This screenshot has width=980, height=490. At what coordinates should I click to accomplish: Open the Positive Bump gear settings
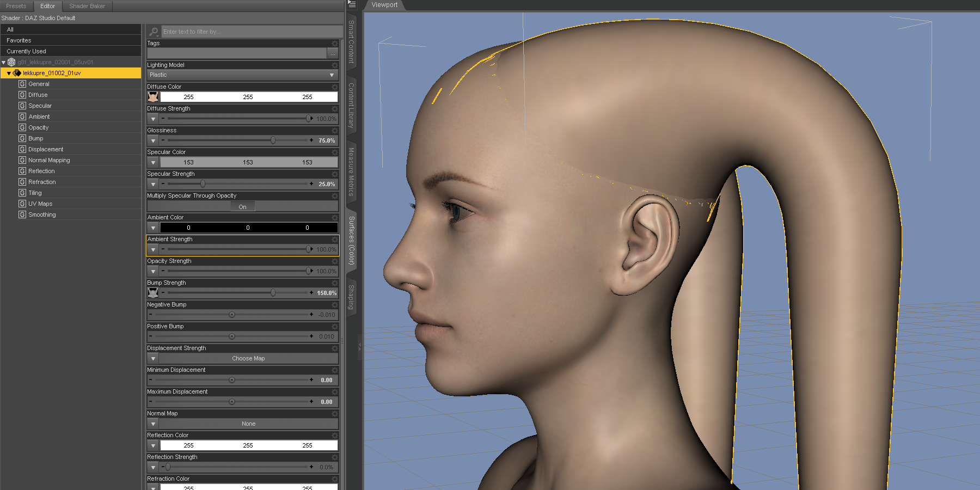point(335,327)
